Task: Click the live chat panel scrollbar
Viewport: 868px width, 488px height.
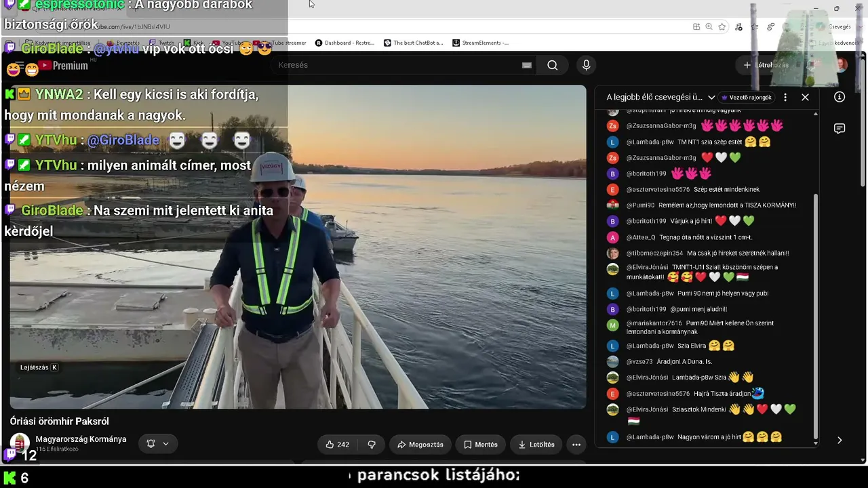Action: 816,315
